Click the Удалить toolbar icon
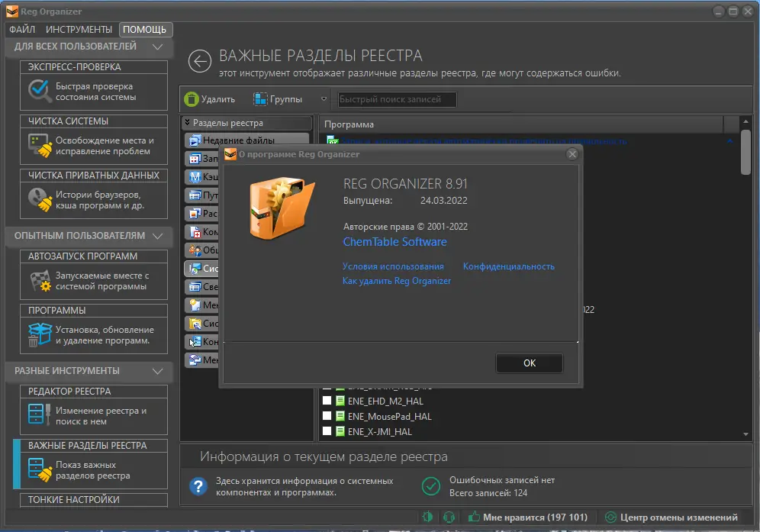This screenshot has height=532, width=760. click(190, 98)
